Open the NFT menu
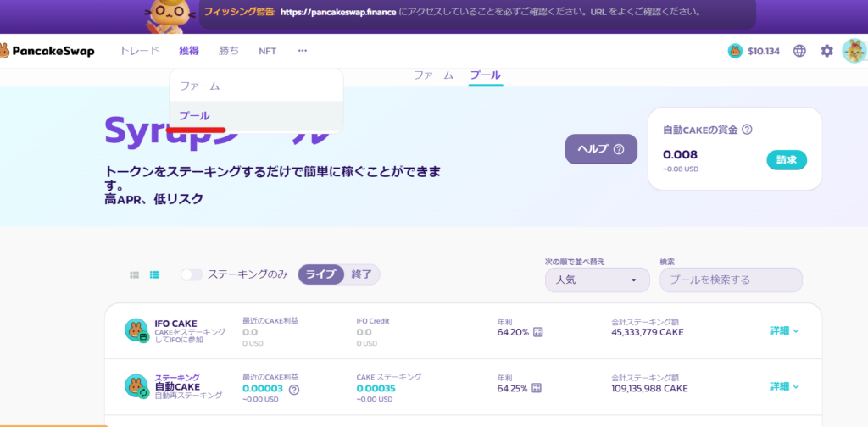The height and width of the screenshot is (427, 868). tap(267, 51)
